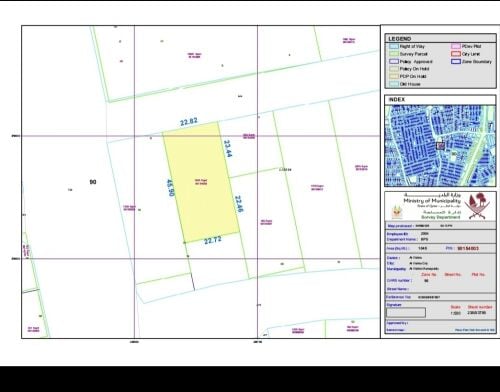The image size is (500, 392).
Task: Click the index overview map thumbnail
Action: pyautogui.click(x=440, y=146)
